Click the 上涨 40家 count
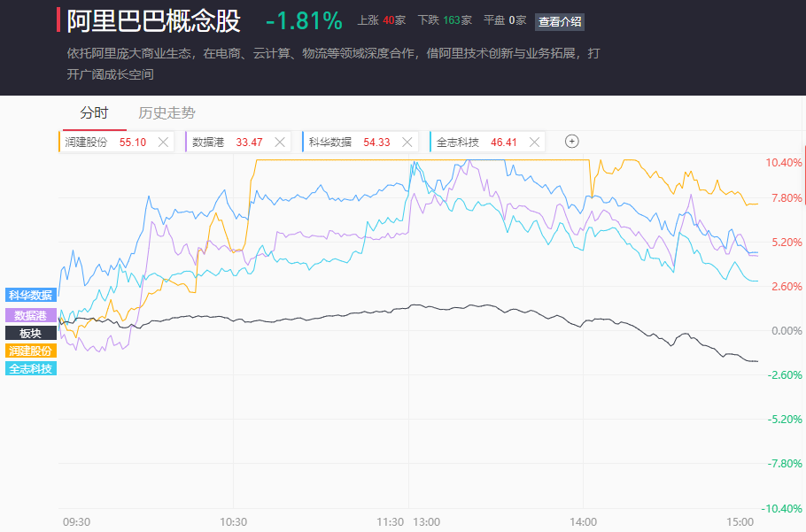The image size is (806, 532). pos(382,20)
